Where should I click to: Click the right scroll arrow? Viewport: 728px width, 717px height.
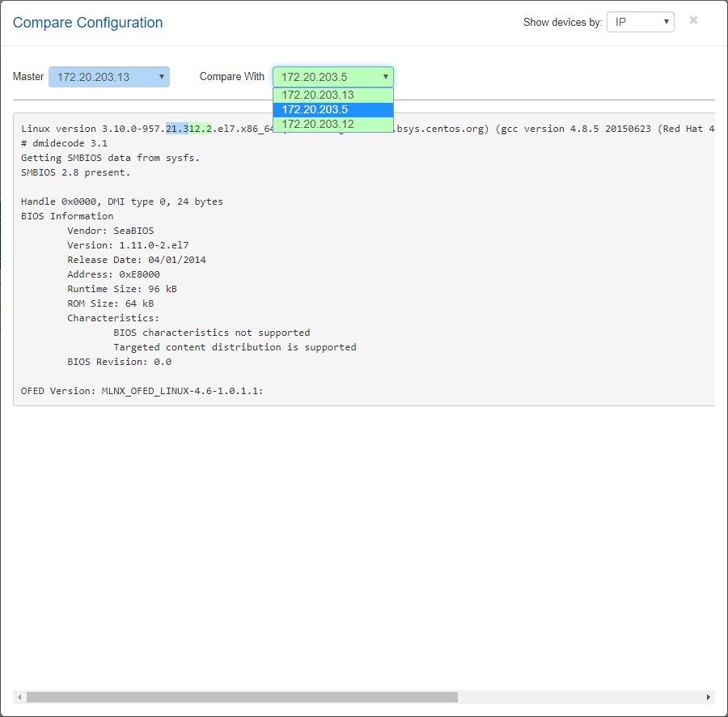709,697
